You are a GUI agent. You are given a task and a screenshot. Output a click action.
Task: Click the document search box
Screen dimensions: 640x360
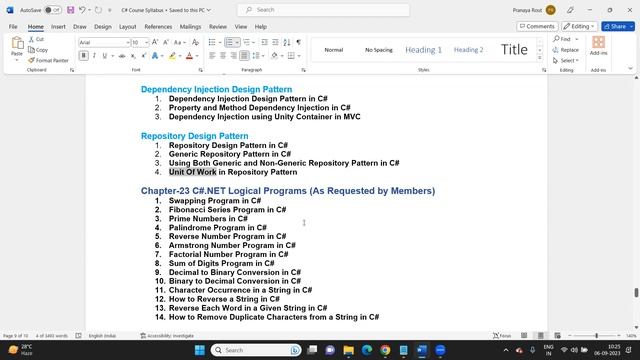pos(323,10)
